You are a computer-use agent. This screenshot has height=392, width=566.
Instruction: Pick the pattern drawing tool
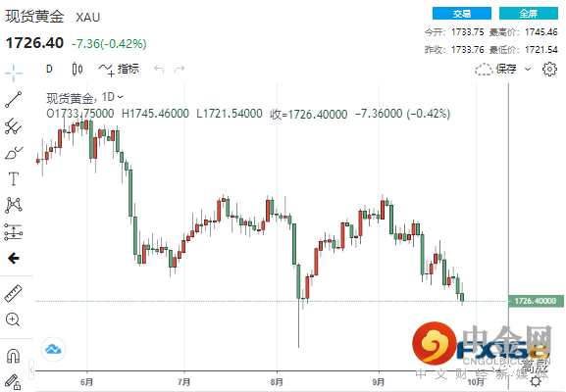pos(14,205)
